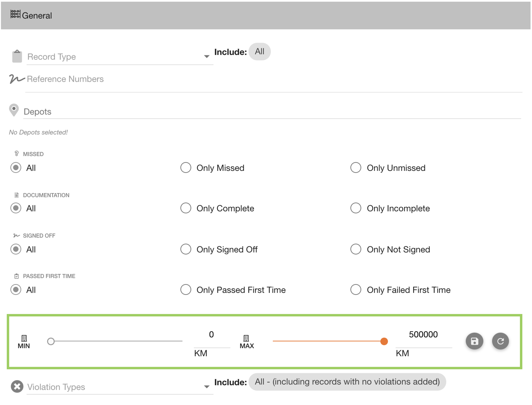Click the orange MAX slider handle
This screenshot has height=405, width=532.
coord(384,341)
